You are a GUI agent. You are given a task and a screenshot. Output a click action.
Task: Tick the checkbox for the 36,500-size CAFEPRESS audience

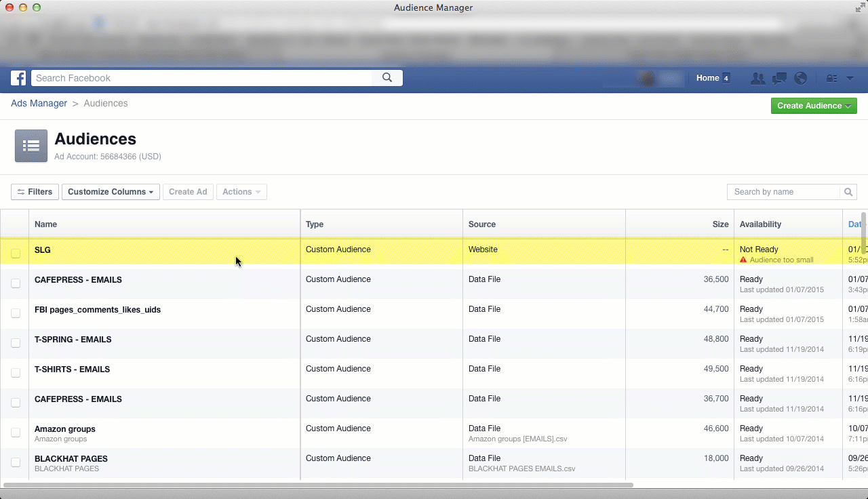16,283
